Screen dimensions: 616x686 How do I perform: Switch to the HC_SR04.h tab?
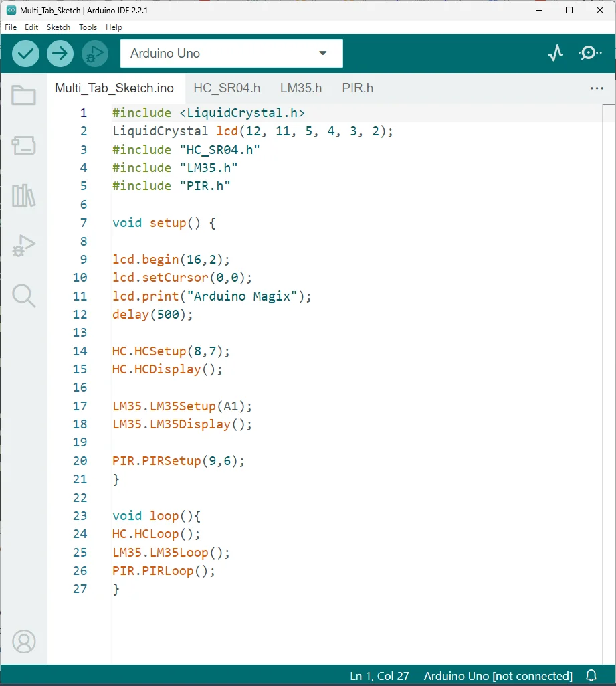point(227,88)
